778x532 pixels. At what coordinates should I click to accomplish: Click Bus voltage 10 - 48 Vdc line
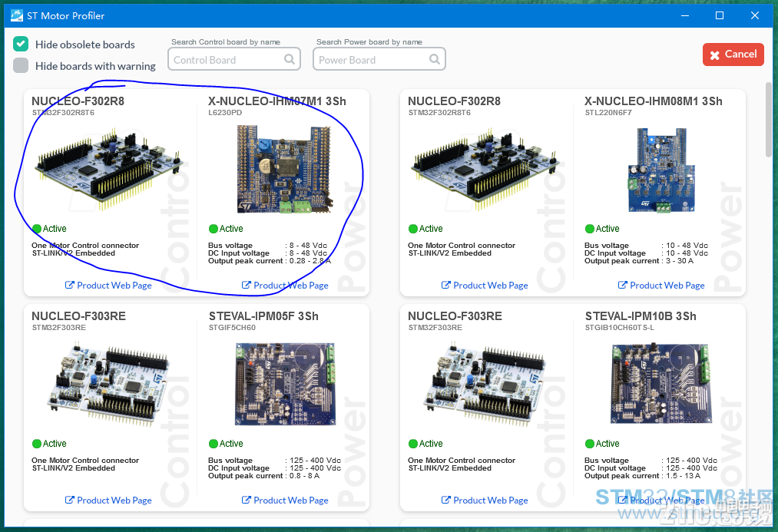point(646,246)
